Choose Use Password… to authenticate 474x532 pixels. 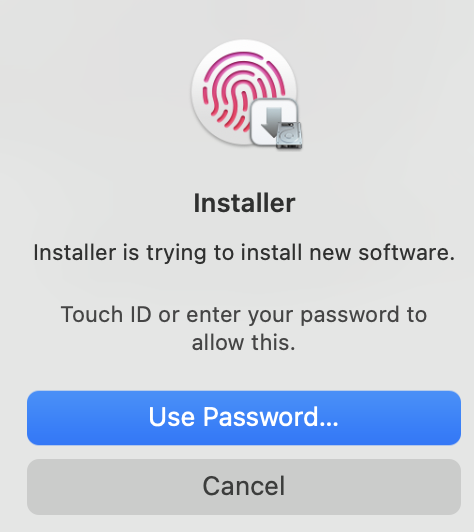pyautogui.click(x=244, y=418)
